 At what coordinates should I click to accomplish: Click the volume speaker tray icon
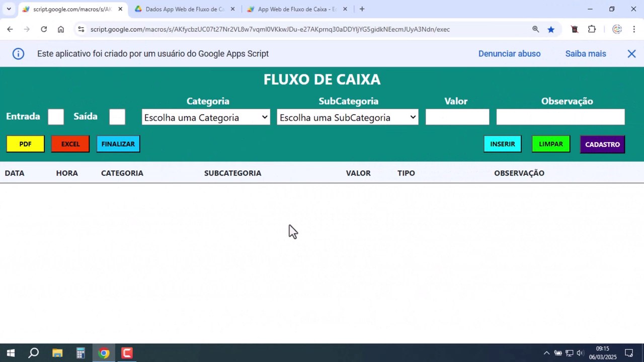[580, 353]
